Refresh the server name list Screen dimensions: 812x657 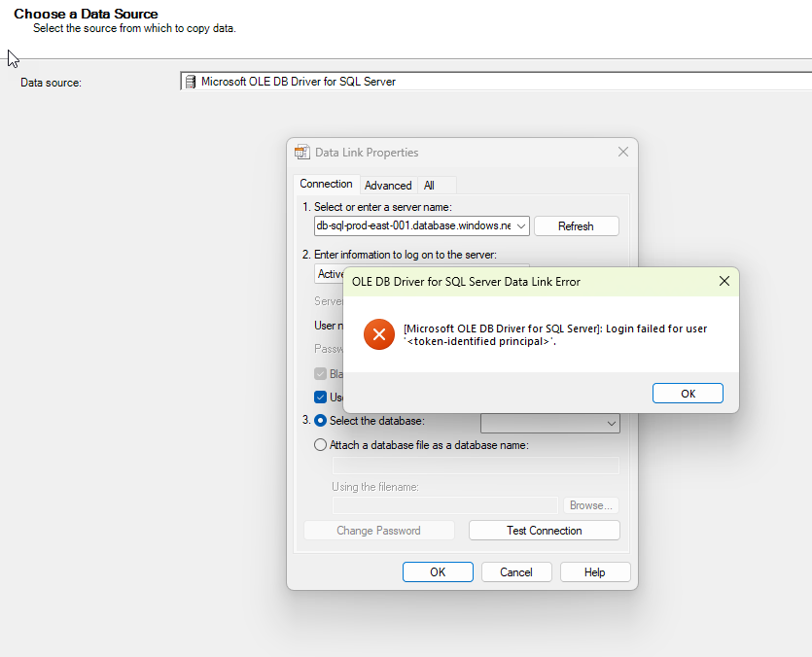[x=577, y=226]
